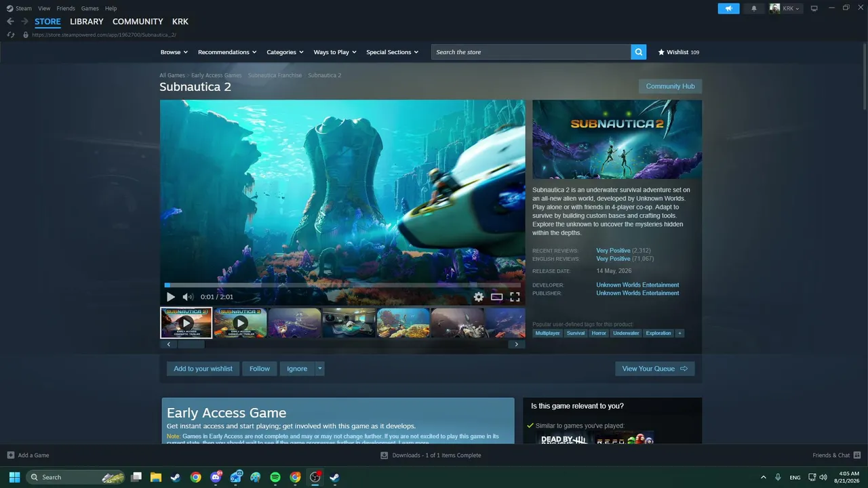Open the Games menu
The image size is (868, 488).
coord(90,8)
